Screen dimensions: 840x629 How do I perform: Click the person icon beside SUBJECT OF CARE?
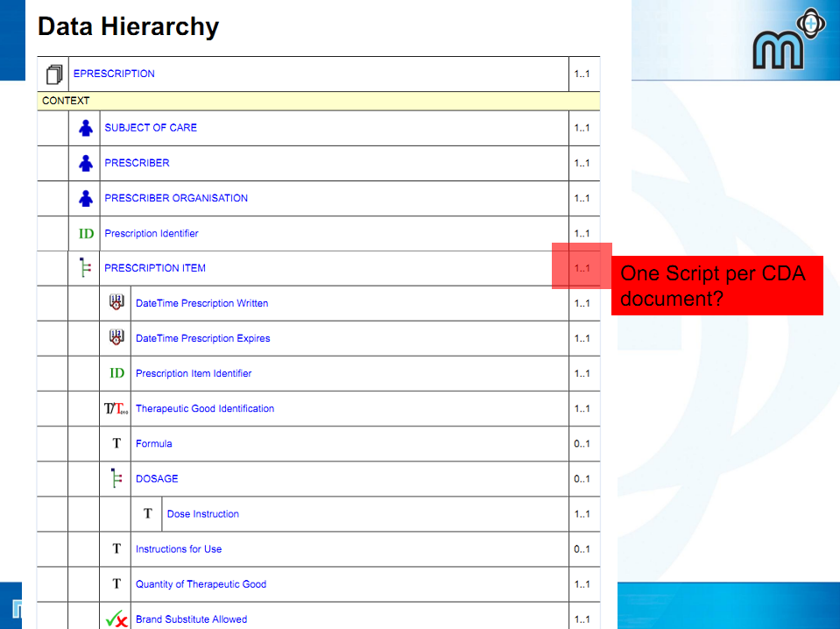(x=85, y=128)
